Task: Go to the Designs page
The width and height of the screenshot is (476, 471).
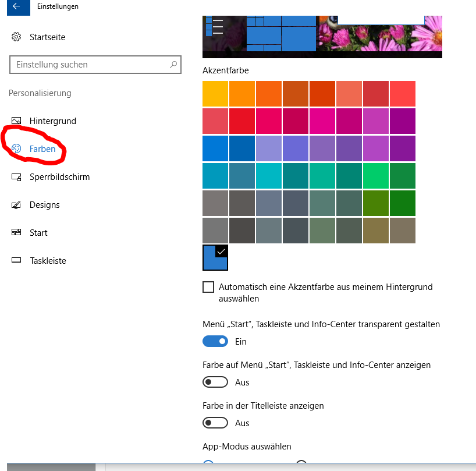Action: [x=45, y=205]
